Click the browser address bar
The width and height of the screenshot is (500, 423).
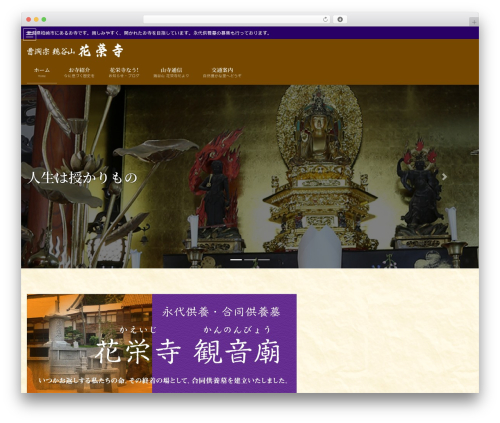pyautogui.click(x=236, y=19)
